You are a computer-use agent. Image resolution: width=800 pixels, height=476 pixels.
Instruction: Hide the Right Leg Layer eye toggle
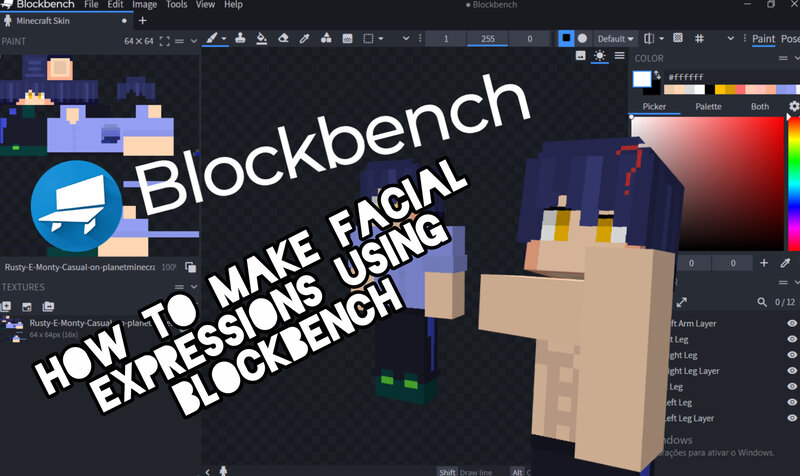pos(792,370)
